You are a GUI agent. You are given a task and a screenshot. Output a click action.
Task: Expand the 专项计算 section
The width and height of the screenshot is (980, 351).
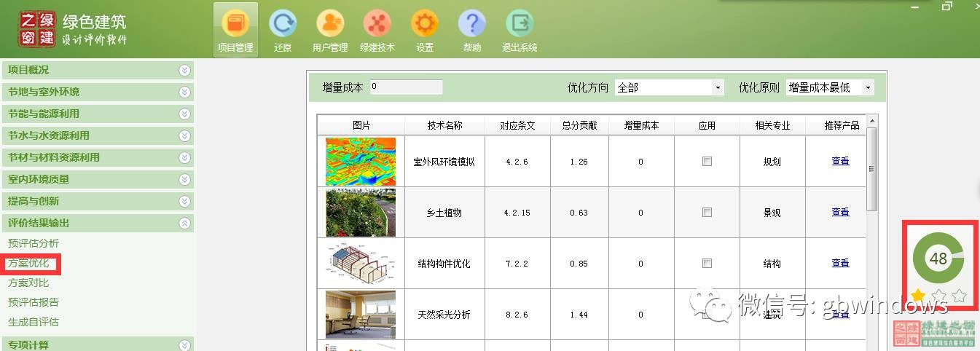[98, 344]
